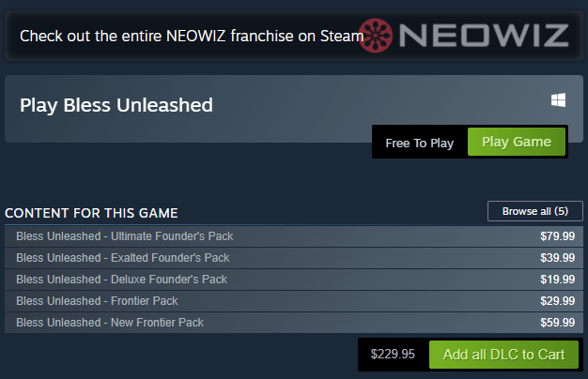Select the Deluxe Founder's Pack row
The width and height of the screenshot is (588, 379).
(294, 280)
